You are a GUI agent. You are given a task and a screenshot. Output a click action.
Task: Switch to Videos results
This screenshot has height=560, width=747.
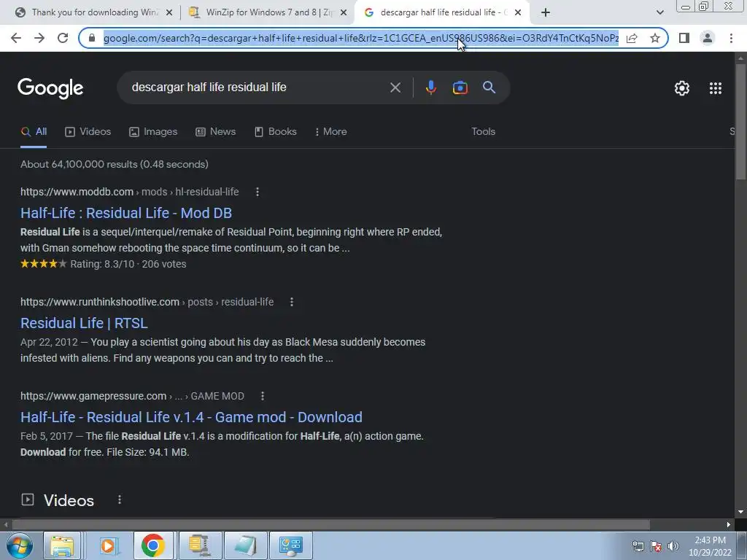point(88,131)
